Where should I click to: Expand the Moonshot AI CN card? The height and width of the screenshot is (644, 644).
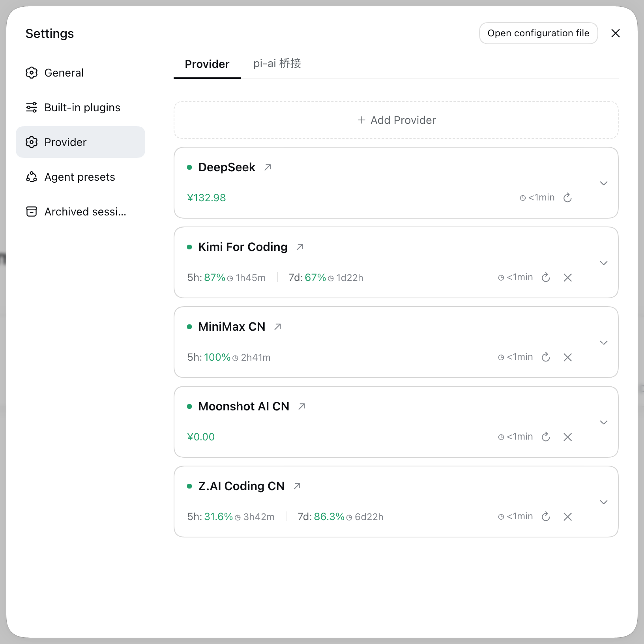pyautogui.click(x=603, y=422)
